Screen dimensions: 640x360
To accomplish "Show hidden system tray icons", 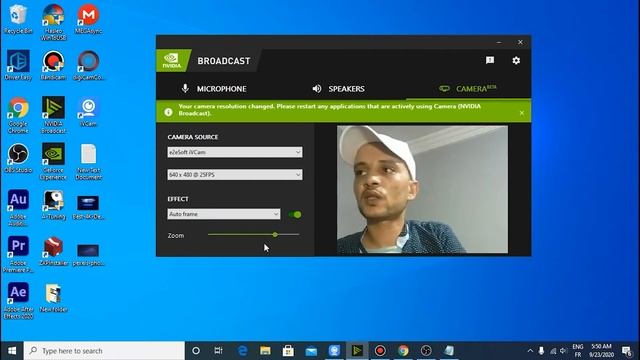I will click(530, 351).
